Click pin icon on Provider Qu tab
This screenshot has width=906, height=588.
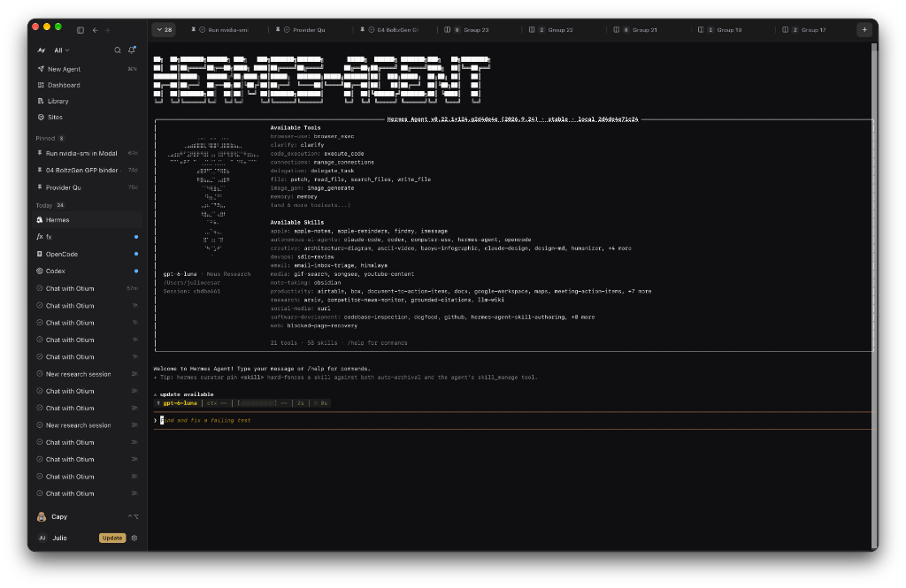[278, 29]
